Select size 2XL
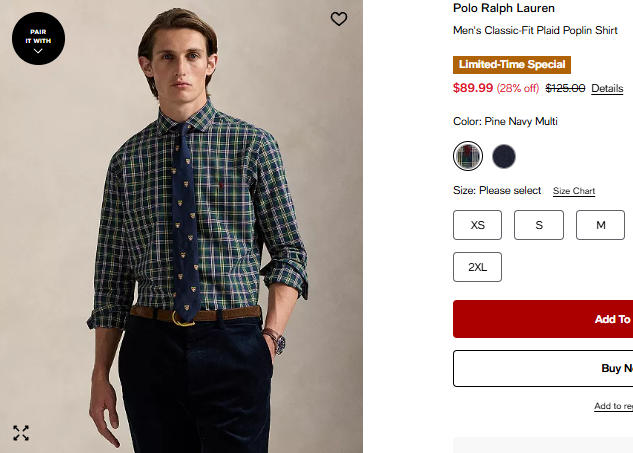 tap(478, 267)
